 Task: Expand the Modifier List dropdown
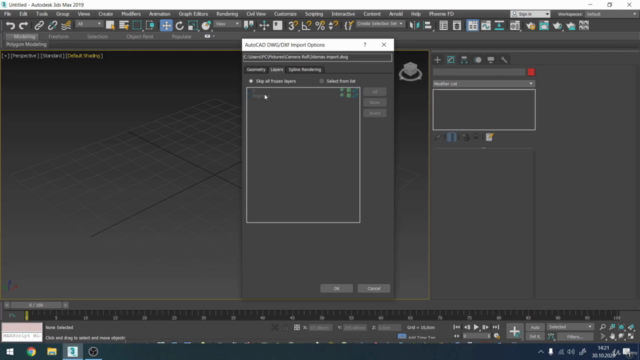coord(484,84)
